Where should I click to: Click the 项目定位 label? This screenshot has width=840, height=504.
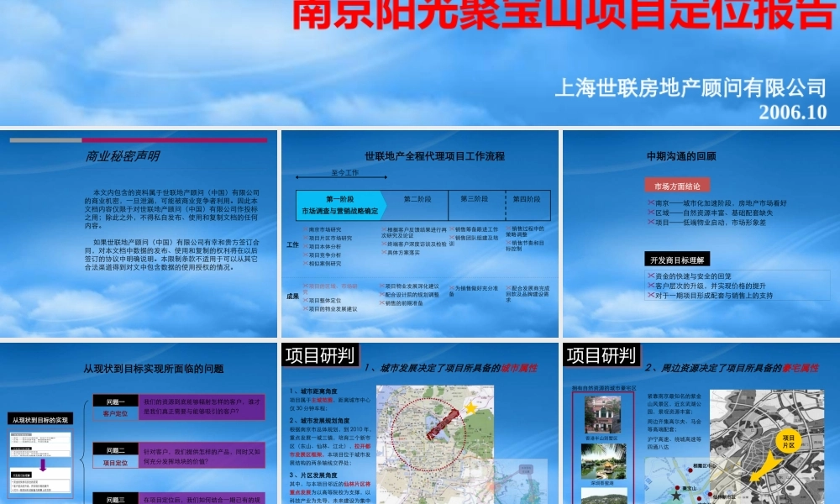pos(116,463)
